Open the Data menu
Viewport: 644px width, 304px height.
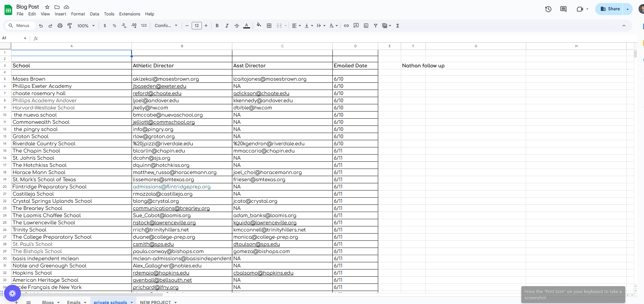coord(94,14)
